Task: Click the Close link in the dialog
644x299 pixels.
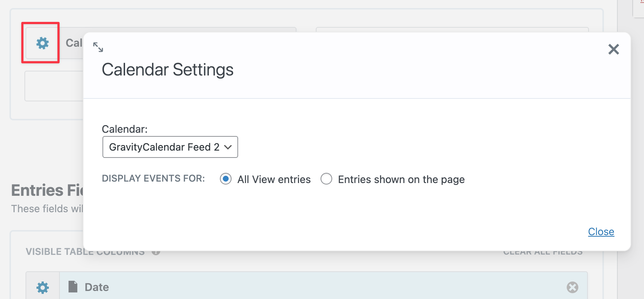Action: pyautogui.click(x=601, y=232)
